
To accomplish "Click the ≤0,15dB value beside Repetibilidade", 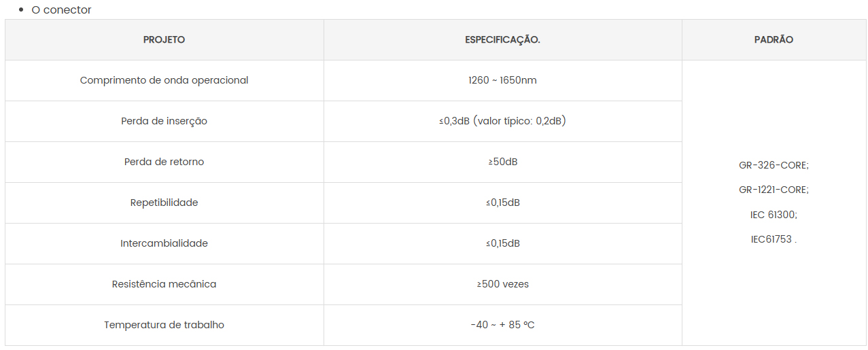I will [x=502, y=203].
